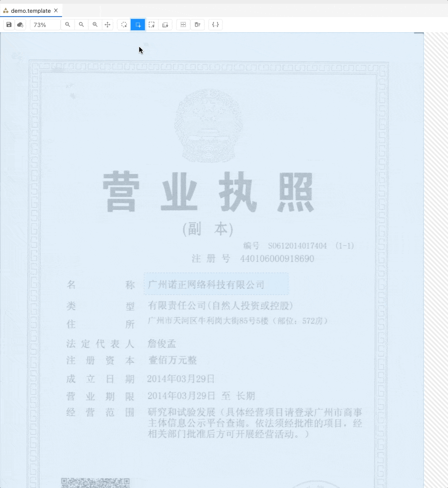Click the cloud upload icon
Viewport: 448px width, 488px height.
[20, 25]
